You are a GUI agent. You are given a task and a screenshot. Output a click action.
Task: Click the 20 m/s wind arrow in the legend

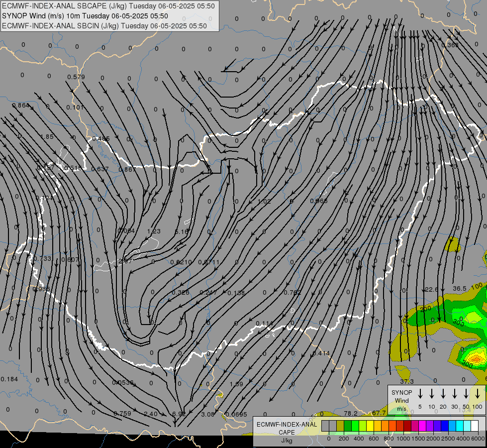[x=443, y=394]
